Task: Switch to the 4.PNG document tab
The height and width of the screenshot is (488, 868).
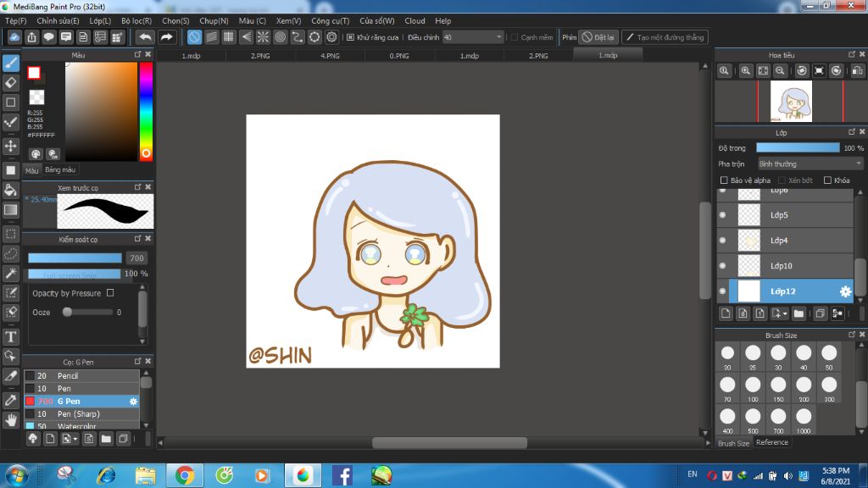Action: 330,55
